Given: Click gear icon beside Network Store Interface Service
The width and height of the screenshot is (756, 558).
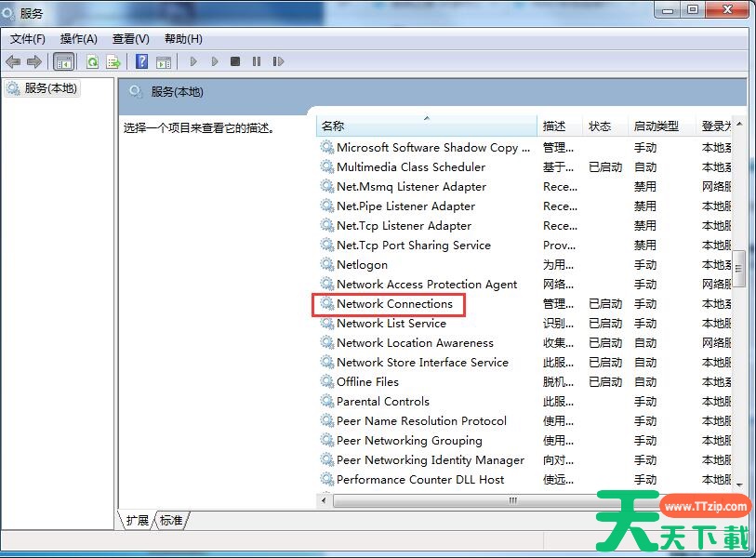Looking at the screenshot, I should point(327,362).
